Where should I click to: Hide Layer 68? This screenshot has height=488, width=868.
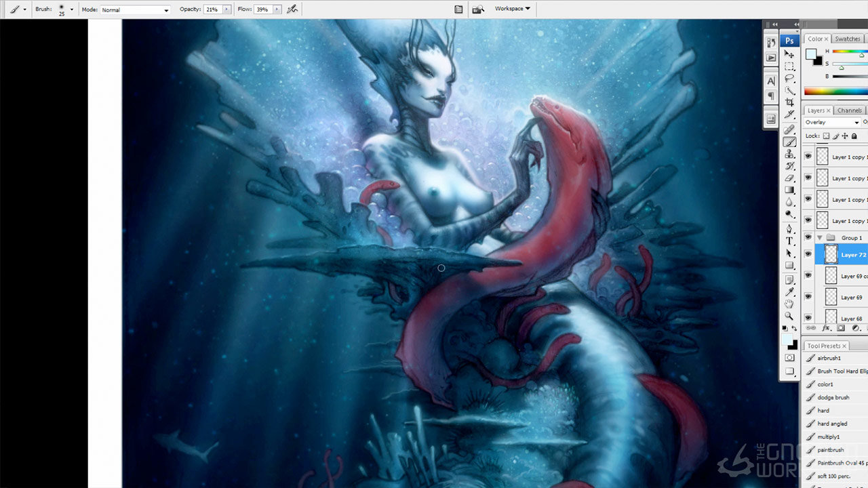pos(808,318)
